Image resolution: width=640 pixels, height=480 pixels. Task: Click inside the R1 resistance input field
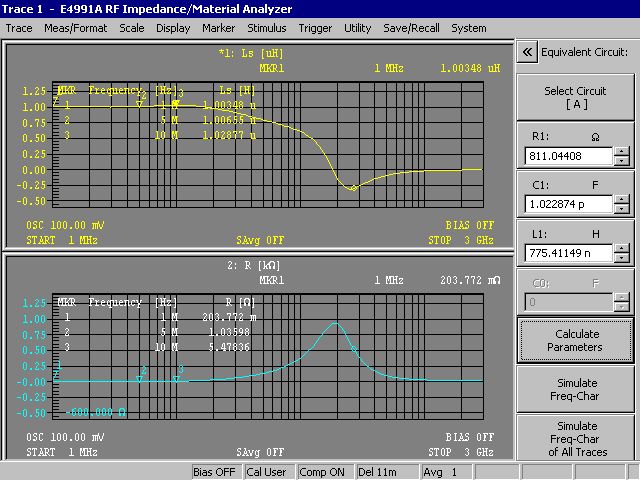click(567, 156)
